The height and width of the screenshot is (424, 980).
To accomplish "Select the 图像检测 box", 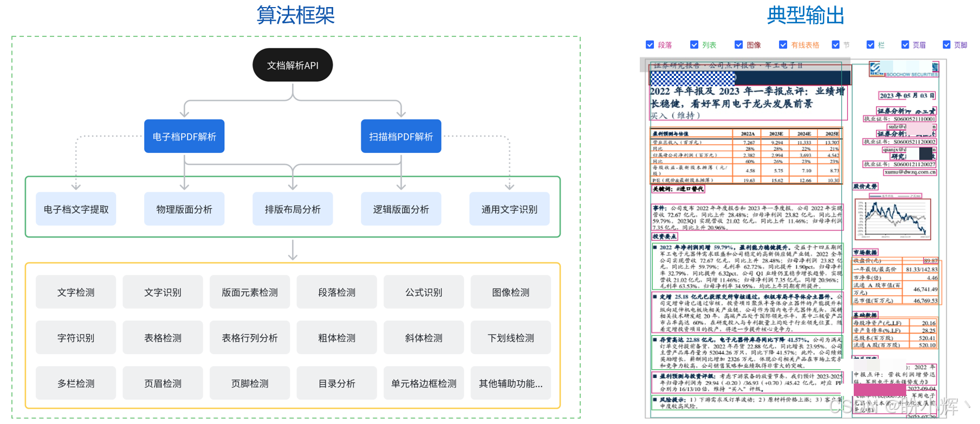I will tap(511, 292).
